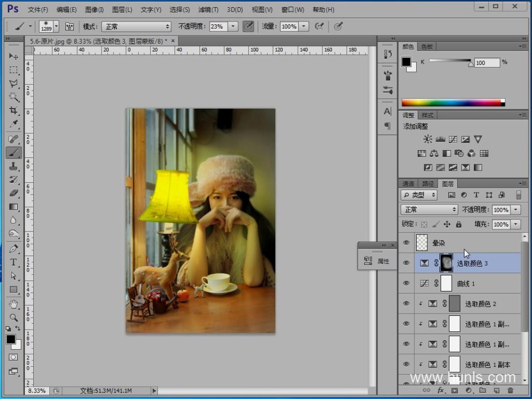Add Levels adjustment
The height and width of the screenshot is (399, 532).
click(441, 139)
